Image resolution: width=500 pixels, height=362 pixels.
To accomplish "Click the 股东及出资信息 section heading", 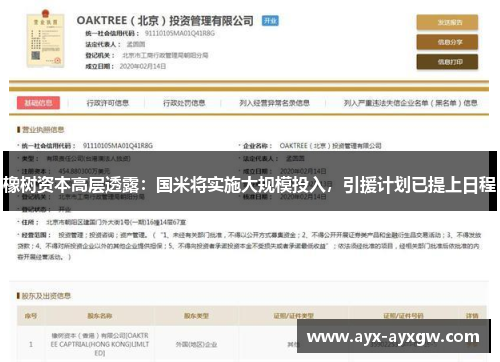I will 46,296.
